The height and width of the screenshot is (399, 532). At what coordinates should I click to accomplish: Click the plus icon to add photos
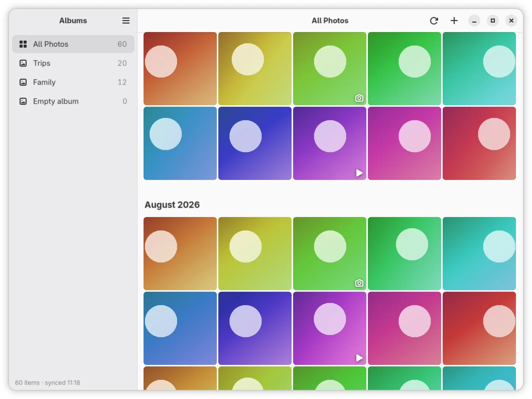coord(454,21)
